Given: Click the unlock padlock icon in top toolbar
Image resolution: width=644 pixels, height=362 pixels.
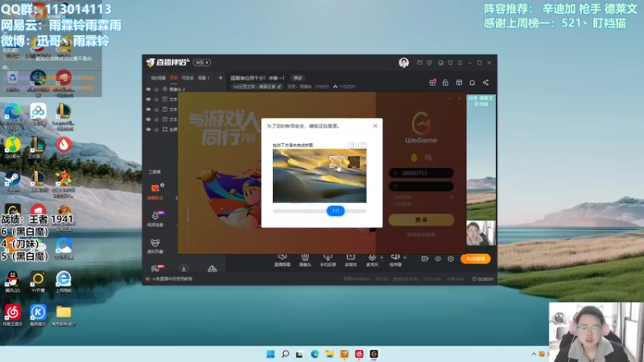Looking at the screenshot, I should pyautogui.click(x=445, y=83).
